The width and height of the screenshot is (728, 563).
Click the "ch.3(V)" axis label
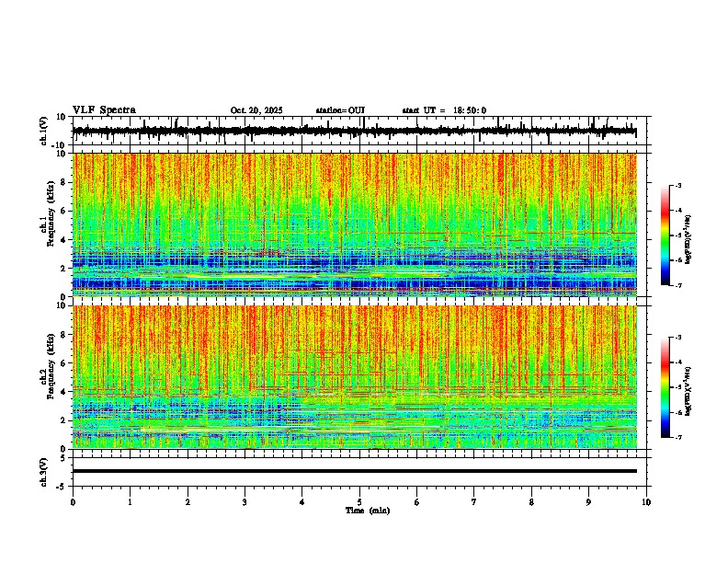43,472
